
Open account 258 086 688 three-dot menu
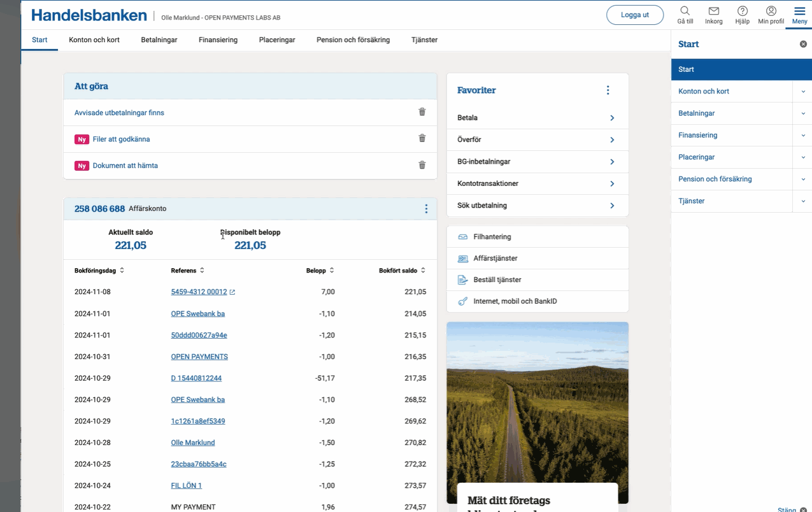[426, 209]
